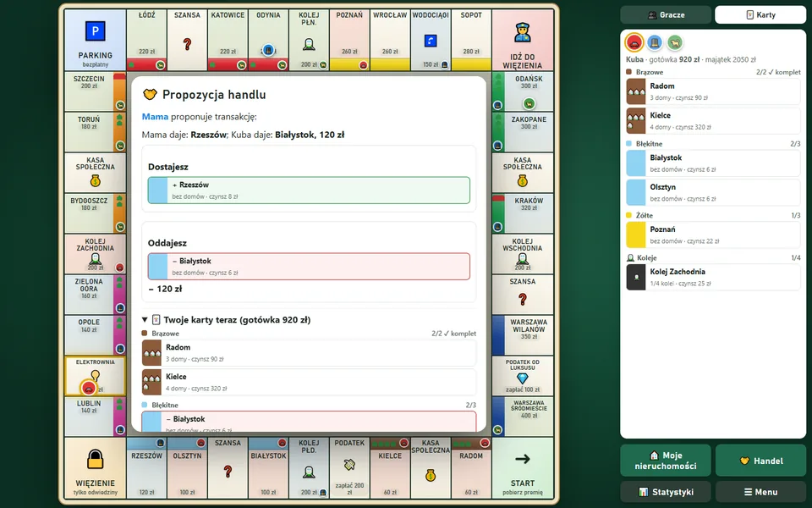This screenshot has height=508, width=812.
Task: Click the Szczecin tile on the board
Action: coord(96,91)
